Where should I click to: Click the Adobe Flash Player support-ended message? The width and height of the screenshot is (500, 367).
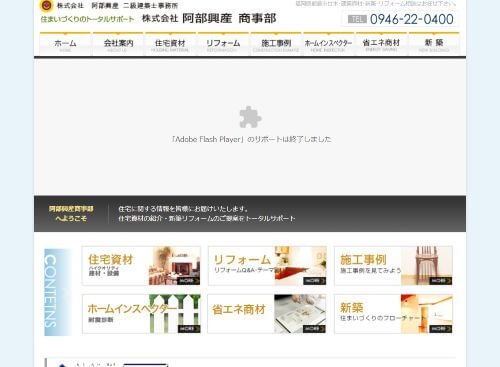(x=252, y=139)
